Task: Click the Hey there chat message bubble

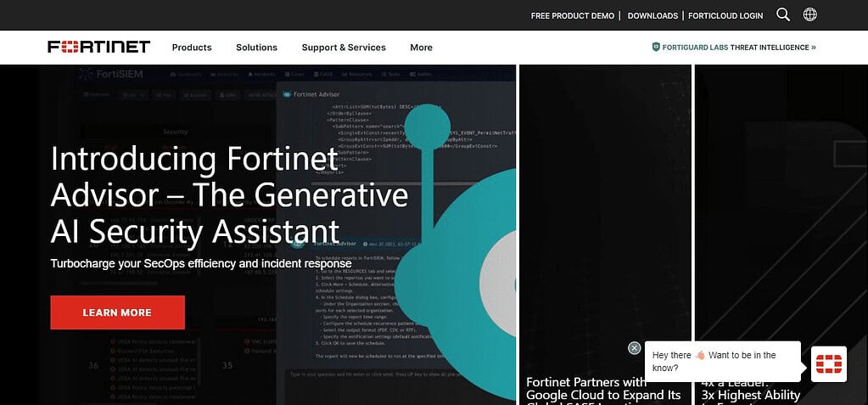Action: (722, 361)
